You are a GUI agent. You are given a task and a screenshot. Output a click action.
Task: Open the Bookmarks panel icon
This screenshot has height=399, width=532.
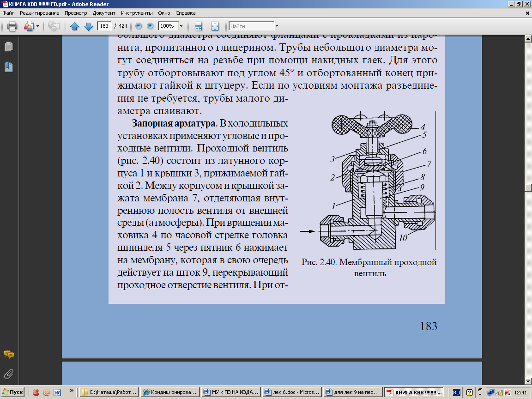point(9,66)
